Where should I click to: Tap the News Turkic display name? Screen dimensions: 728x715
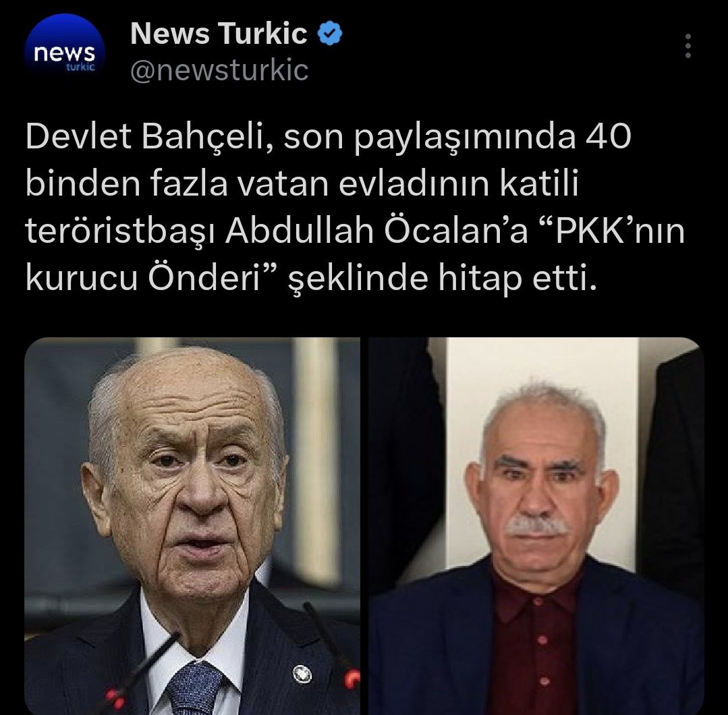pos(219,34)
